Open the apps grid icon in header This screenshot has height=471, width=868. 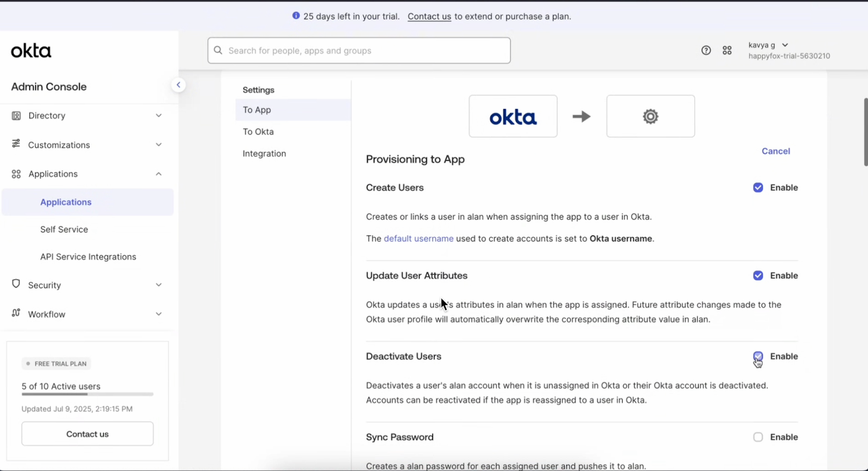[727, 50]
